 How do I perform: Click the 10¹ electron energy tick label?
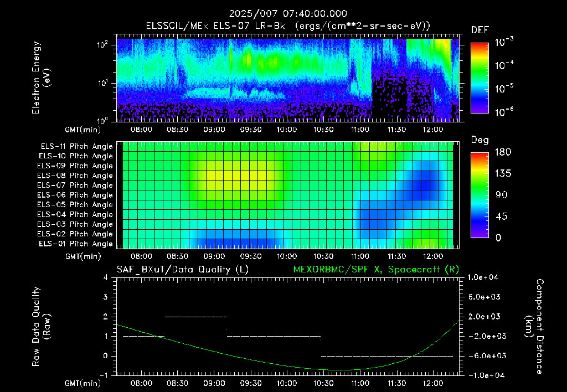point(103,83)
